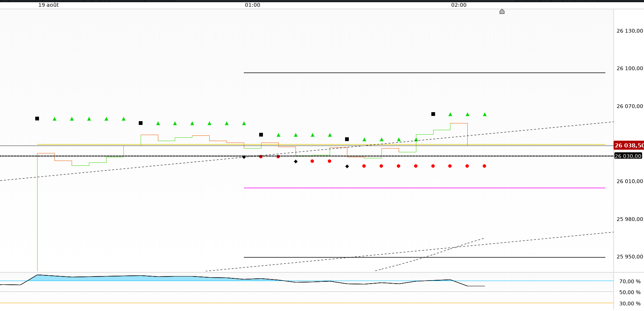The height and width of the screenshot is (311, 644).
Task: Select the cyan 70 % threshold line
Action: pyautogui.click(x=307, y=281)
